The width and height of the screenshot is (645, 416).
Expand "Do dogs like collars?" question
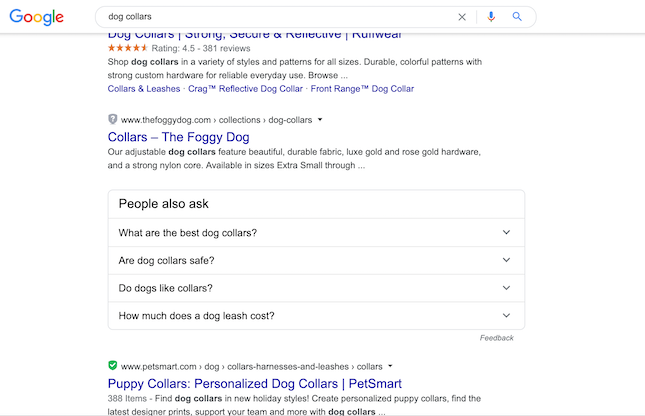click(316, 288)
